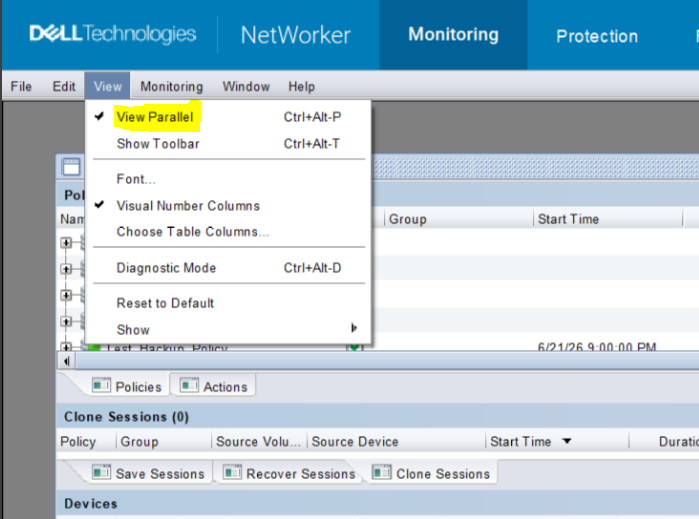Toggle Visual Number Columns option
Viewport: 699px width, 519px height.
(228, 206)
